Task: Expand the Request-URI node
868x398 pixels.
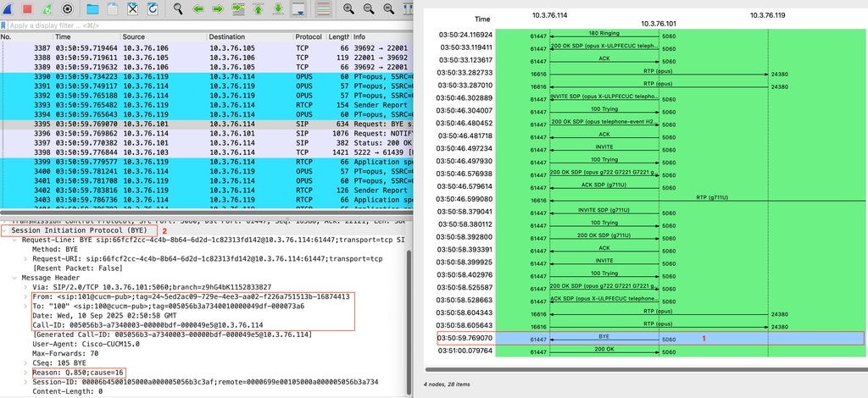Action: click(26, 259)
